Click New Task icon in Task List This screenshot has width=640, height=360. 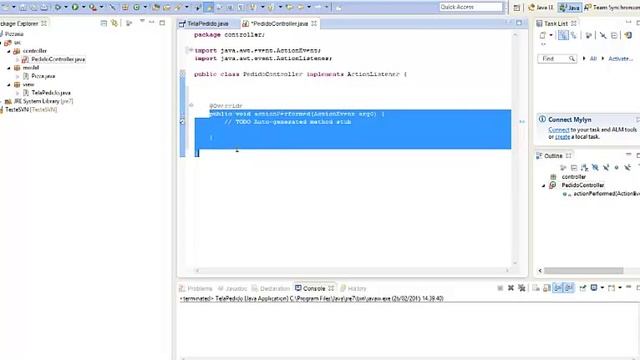[x=543, y=36]
